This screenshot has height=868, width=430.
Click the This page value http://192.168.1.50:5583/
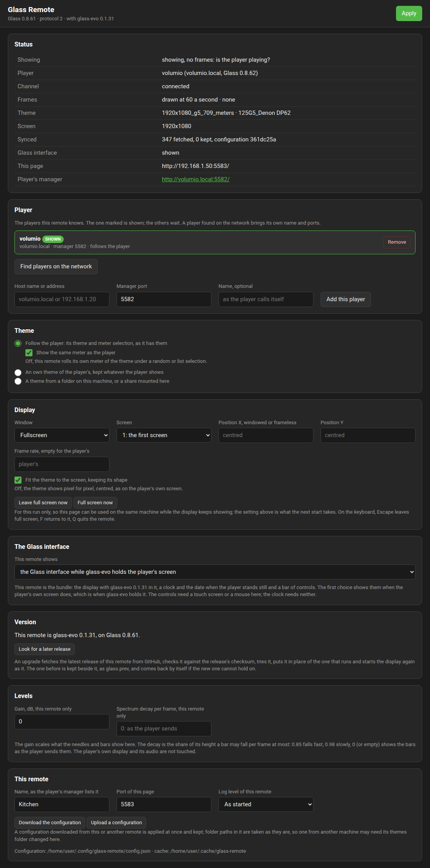coord(195,166)
